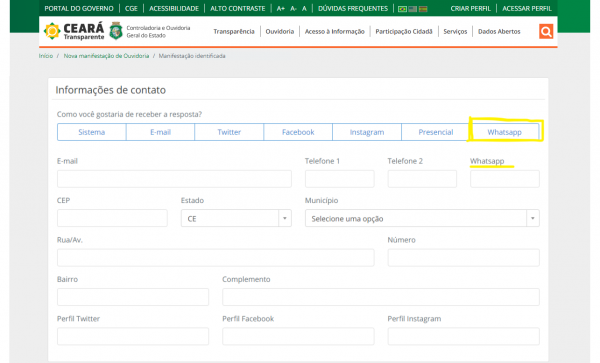Image resolution: width=600 pixels, height=363 pixels.
Task: Open Dúvidas Frequentes link
Action: point(353,8)
